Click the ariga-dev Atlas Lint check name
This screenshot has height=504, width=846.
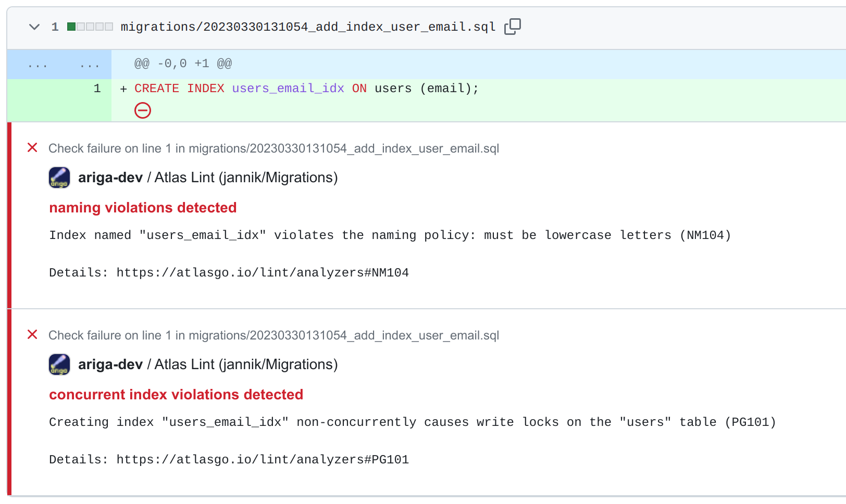click(207, 177)
